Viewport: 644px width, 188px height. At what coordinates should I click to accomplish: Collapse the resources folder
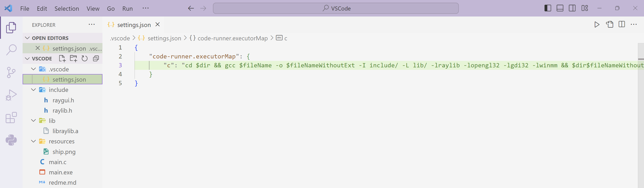point(34,141)
